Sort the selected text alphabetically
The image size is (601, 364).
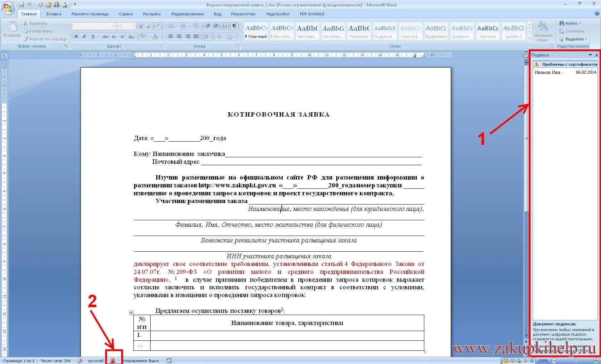point(225,26)
